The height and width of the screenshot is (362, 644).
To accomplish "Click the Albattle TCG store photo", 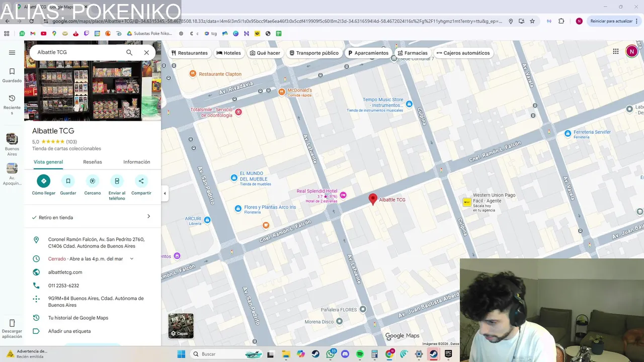I will 93,90.
